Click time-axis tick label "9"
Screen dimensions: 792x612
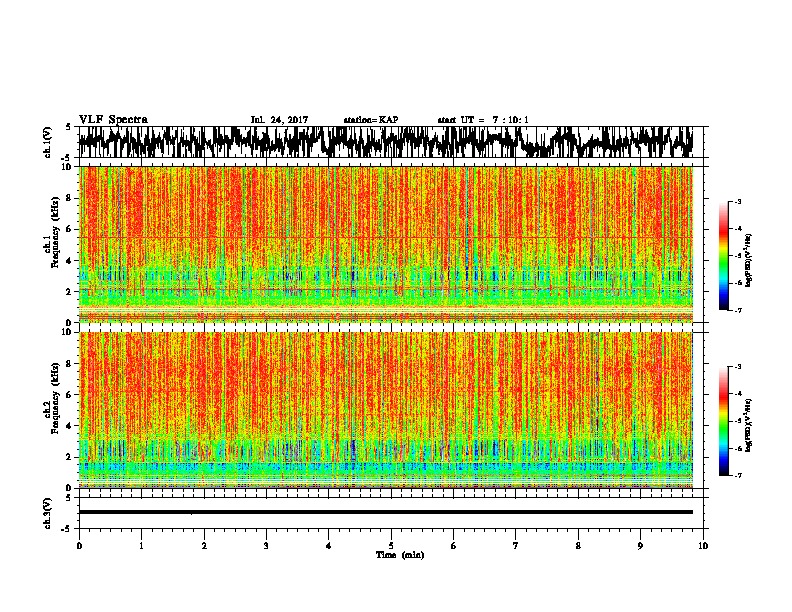point(640,546)
